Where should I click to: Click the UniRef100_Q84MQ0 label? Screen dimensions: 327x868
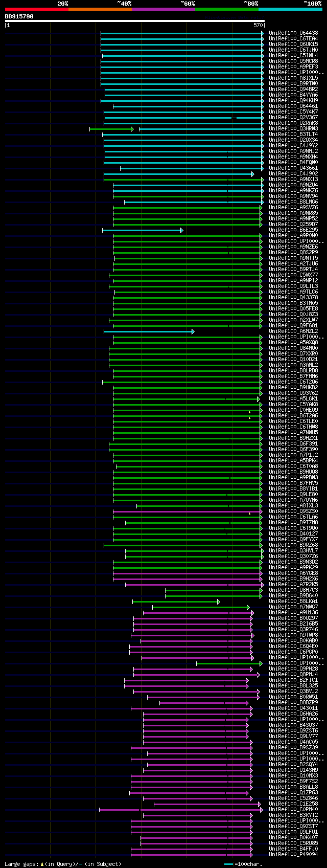[293, 348]
